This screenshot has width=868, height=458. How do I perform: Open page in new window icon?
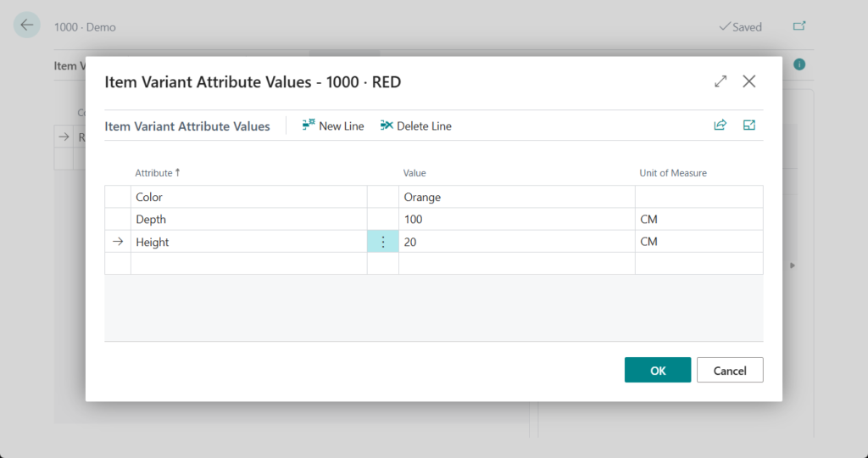point(798,26)
